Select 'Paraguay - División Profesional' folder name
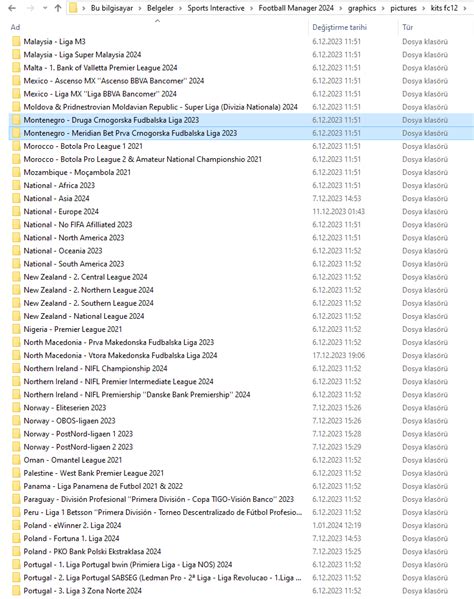474x599 pixels. 159,499
